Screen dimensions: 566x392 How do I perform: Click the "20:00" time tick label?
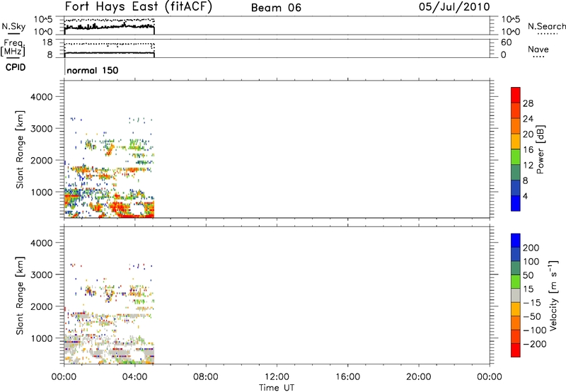click(x=418, y=377)
